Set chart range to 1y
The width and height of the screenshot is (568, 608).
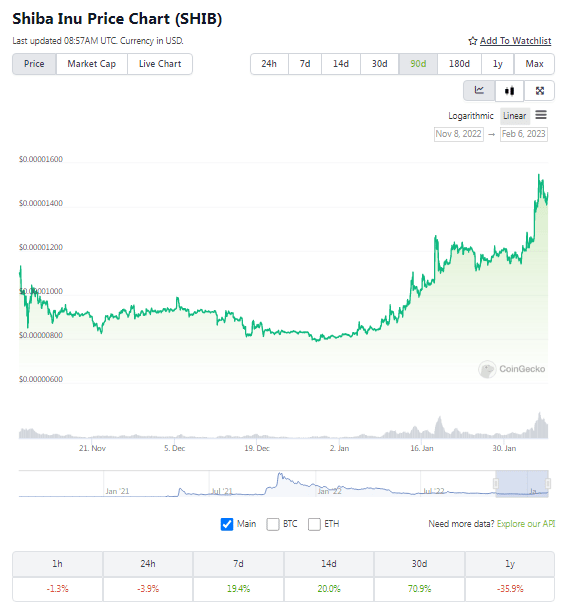pyautogui.click(x=498, y=64)
